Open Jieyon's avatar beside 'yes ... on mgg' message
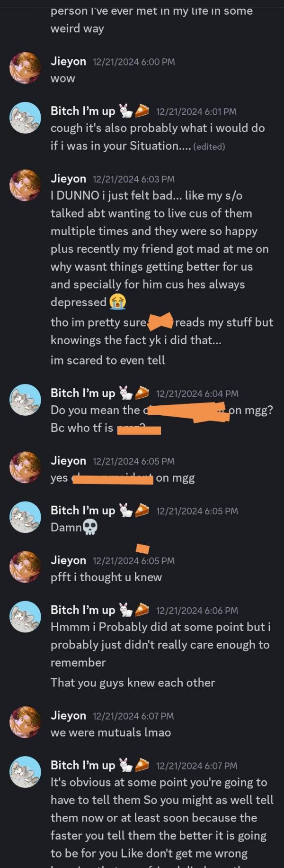The image size is (284, 868). click(x=26, y=467)
